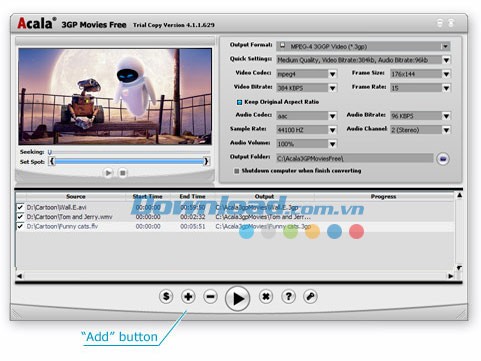The image size is (481, 361).
Task: Expand the Video Codec dropdown
Action: tap(332, 74)
